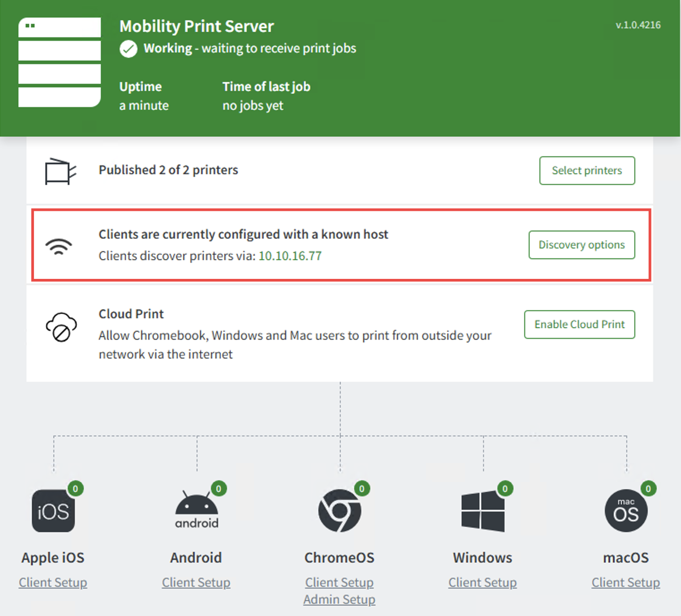Image resolution: width=681 pixels, height=616 pixels.
Task: Click the Cloud Print disabled cloud icon
Action: (61, 327)
